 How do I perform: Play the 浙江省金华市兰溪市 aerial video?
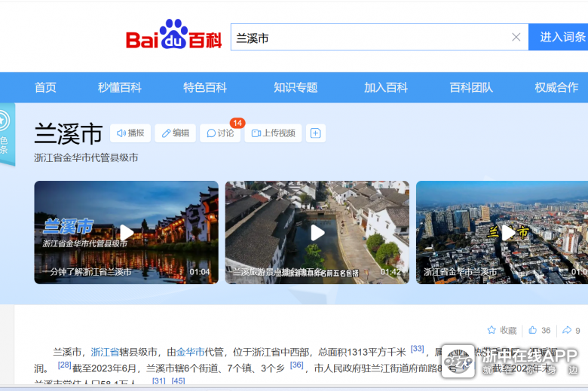coord(502,233)
